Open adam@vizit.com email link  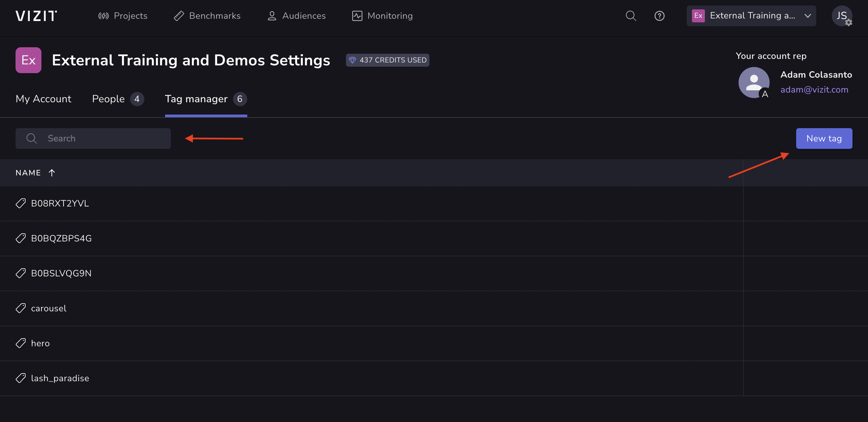pos(814,90)
